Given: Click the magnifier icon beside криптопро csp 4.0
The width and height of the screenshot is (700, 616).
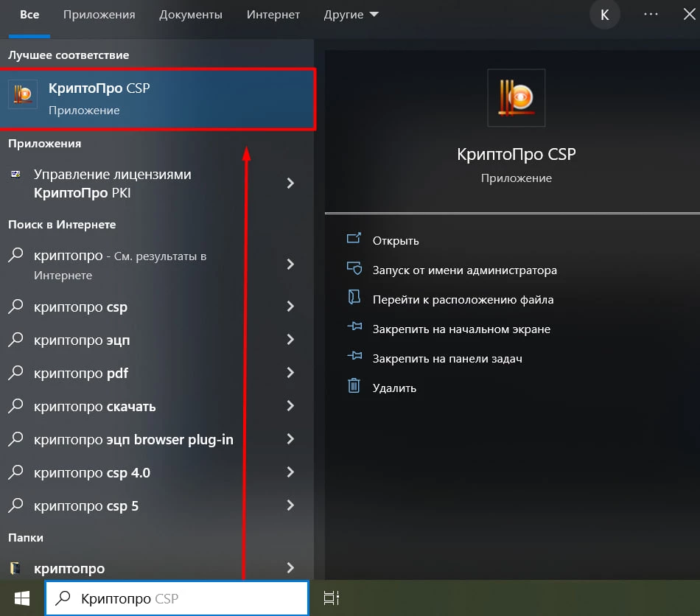Looking at the screenshot, I should 15,472.
